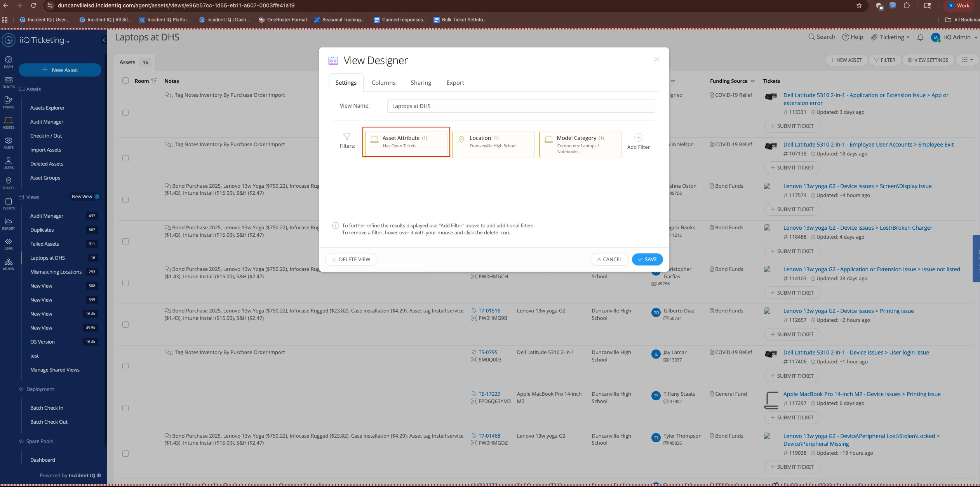Save the view with SAVE button

click(647, 259)
